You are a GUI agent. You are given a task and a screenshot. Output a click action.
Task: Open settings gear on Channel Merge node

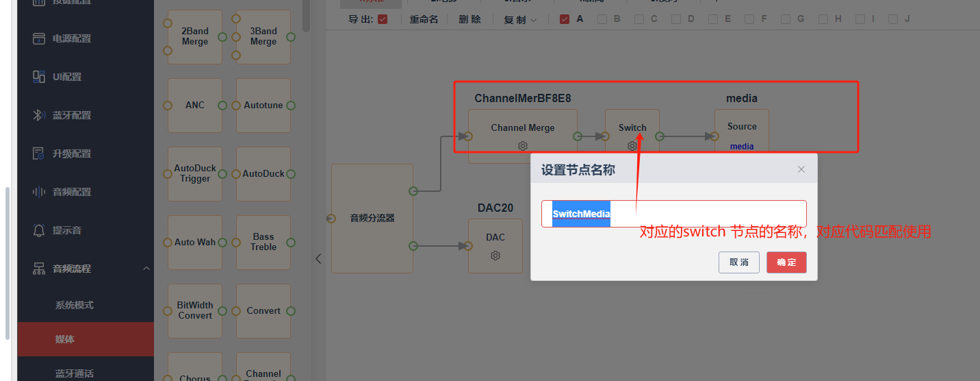pos(523,146)
